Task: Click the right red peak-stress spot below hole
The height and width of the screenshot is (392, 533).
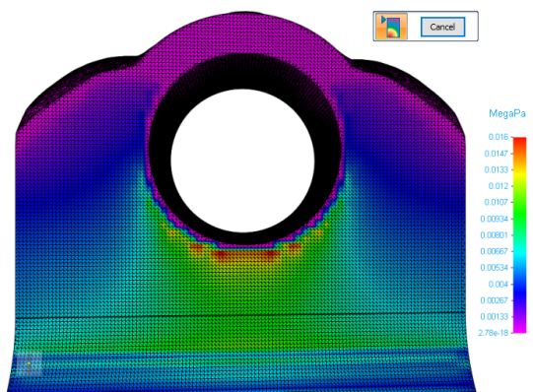Action: [x=270, y=254]
